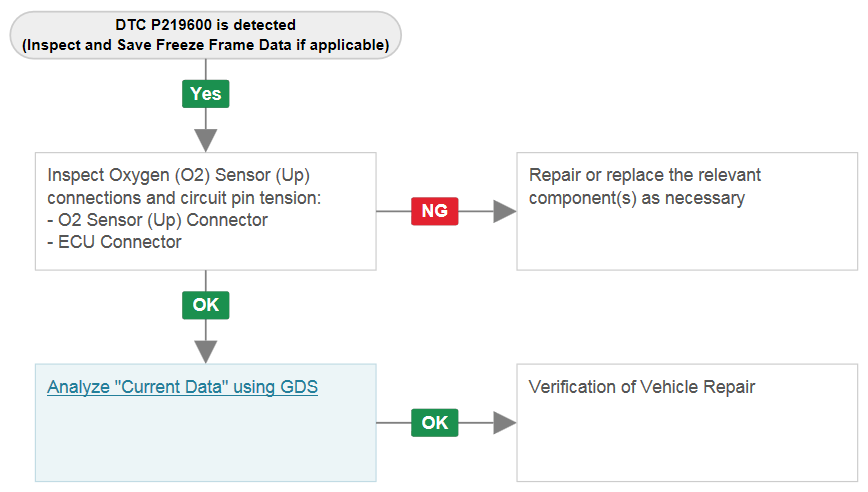The height and width of the screenshot is (492, 868).
Task: Click arrowhead pointing to Repair or replace box
Action: [x=504, y=211]
